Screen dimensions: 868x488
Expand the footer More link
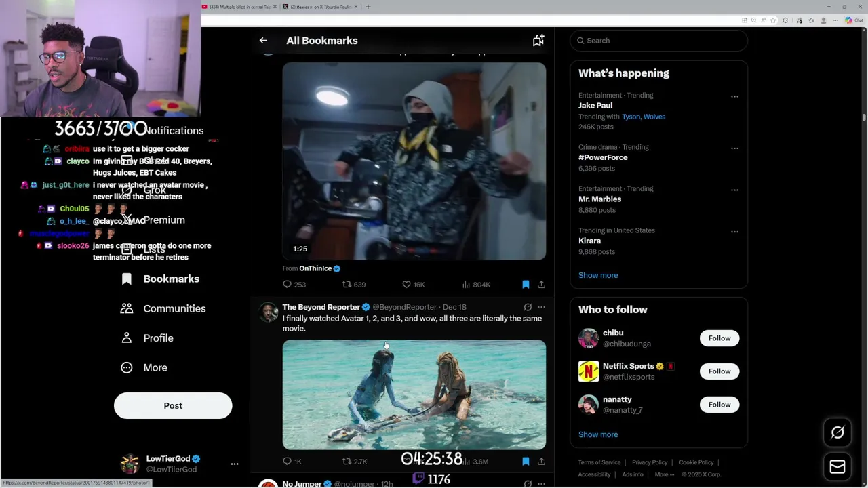tap(665, 474)
